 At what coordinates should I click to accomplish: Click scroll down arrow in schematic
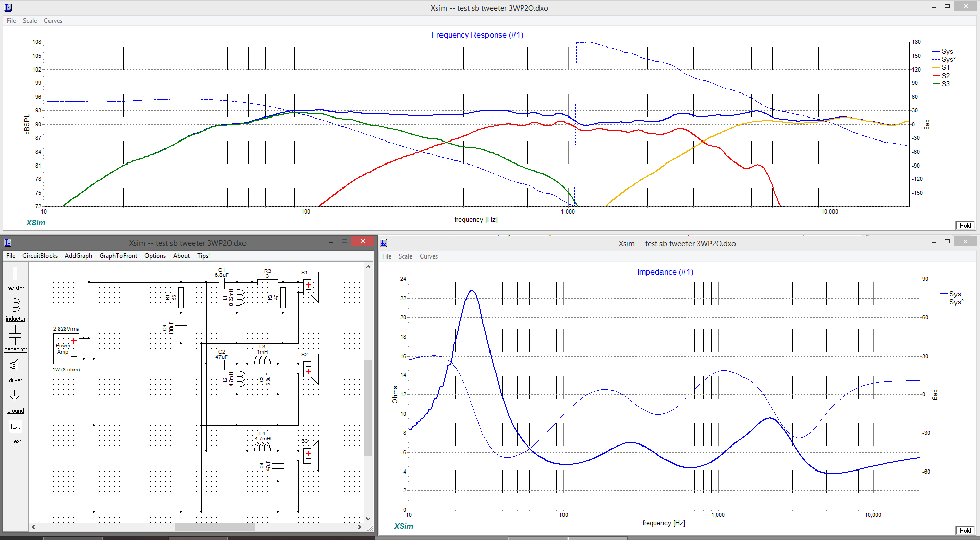pos(368,518)
